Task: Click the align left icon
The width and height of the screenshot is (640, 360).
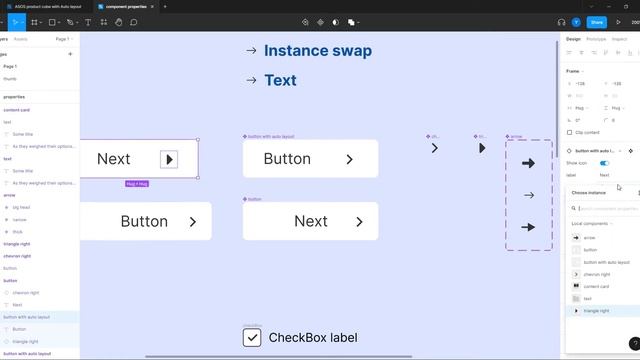Action: point(569,53)
